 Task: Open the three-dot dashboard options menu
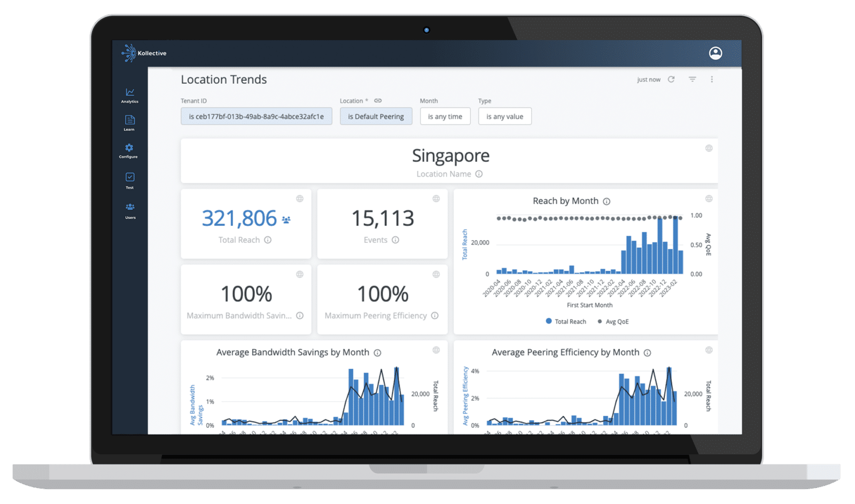point(712,79)
